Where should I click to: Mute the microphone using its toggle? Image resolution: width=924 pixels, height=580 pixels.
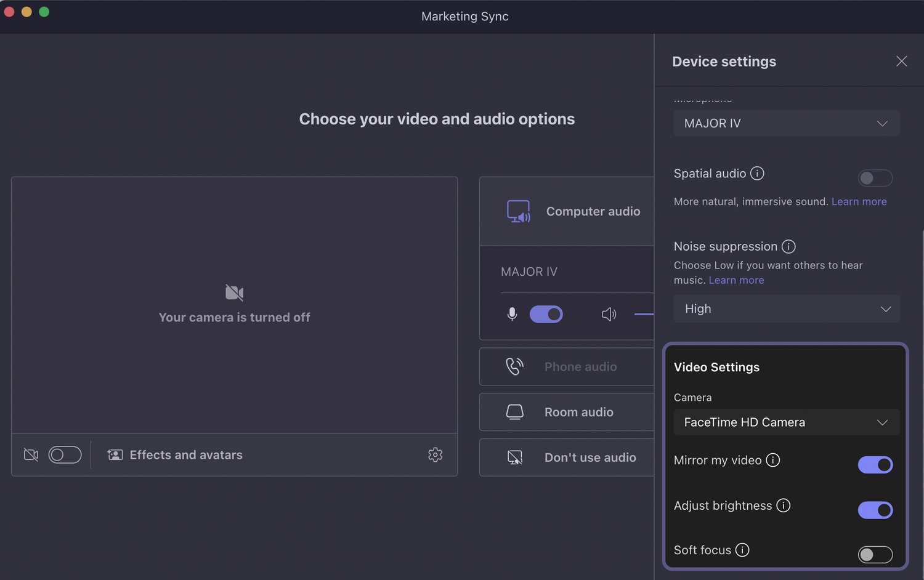coord(546,314)
